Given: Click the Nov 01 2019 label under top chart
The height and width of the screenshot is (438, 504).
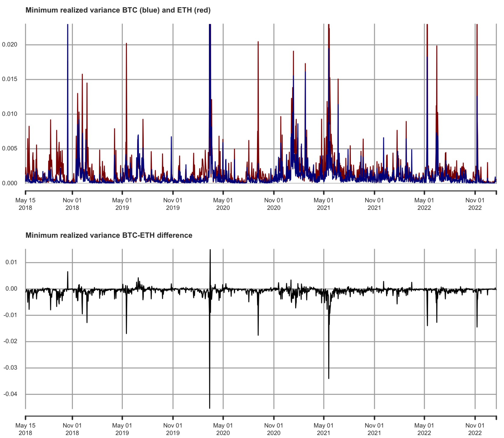Looking at the screenshot, I should (173, 204).
